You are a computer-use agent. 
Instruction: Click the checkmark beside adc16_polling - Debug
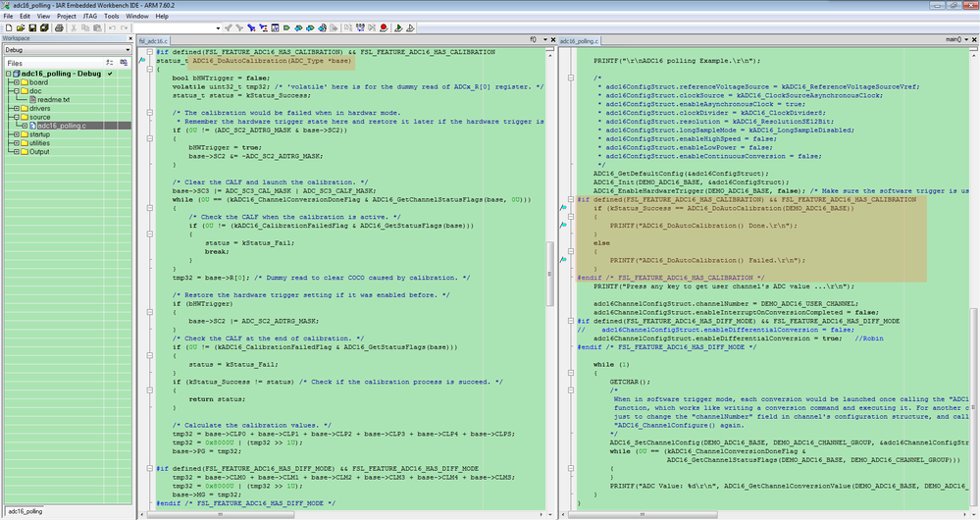[110, 74]
